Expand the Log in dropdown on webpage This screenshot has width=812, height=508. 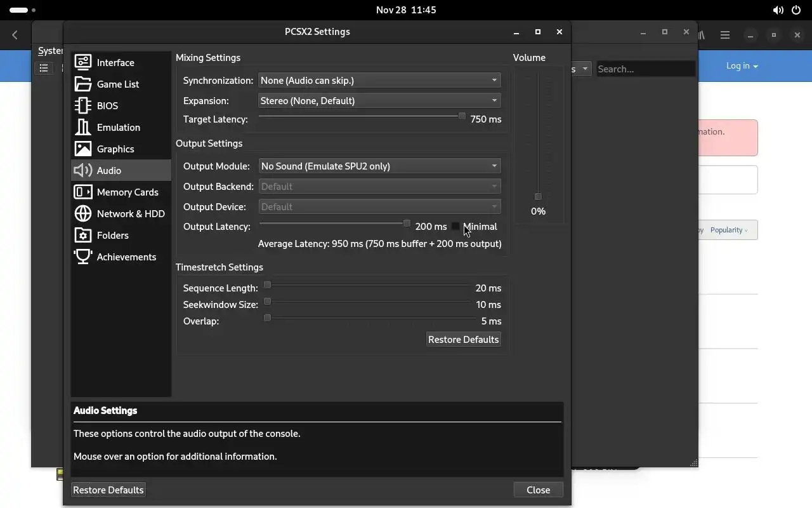point(742,65)
